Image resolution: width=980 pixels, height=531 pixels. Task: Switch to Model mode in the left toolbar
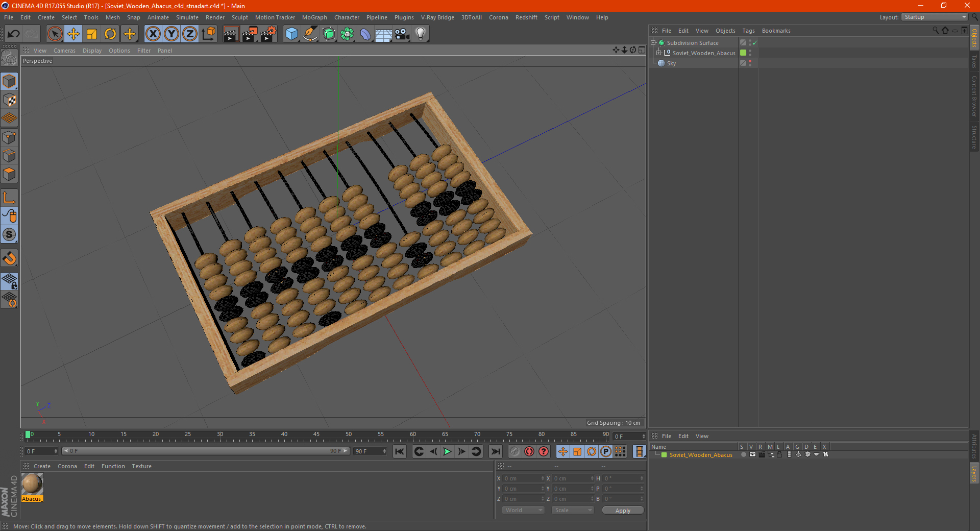[9, 82]
